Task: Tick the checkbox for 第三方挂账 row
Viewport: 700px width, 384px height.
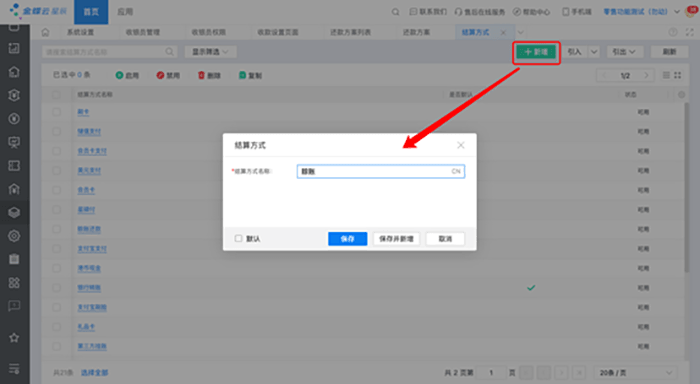Action: point(56,346)
